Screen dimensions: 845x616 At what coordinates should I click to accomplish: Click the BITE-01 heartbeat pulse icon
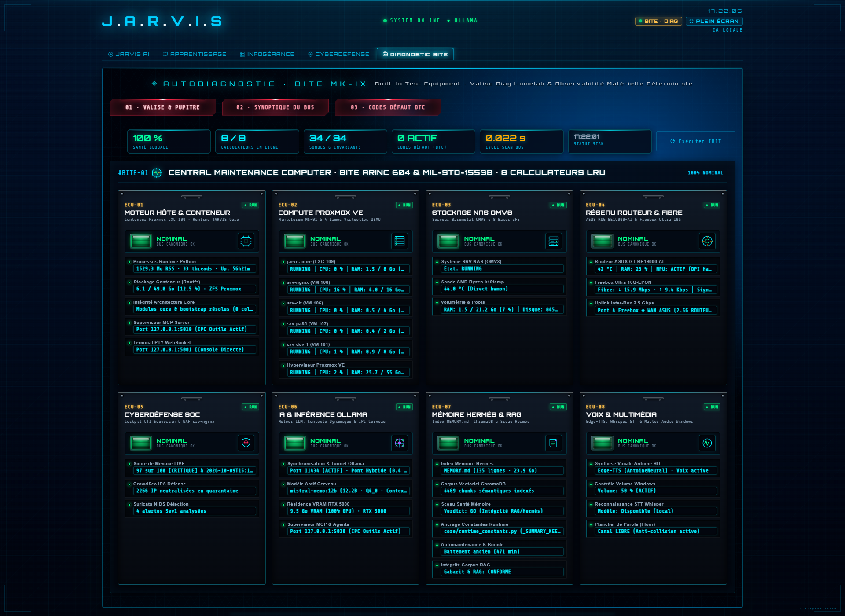(x=157, y=173)
